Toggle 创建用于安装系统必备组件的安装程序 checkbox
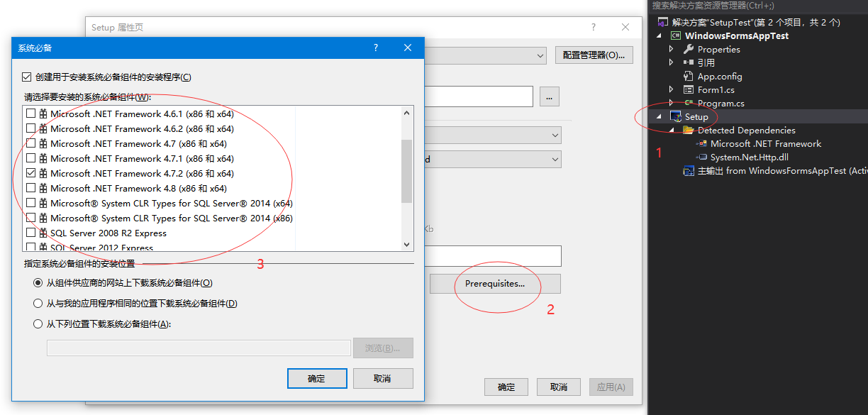 click(x=27, y=77)
